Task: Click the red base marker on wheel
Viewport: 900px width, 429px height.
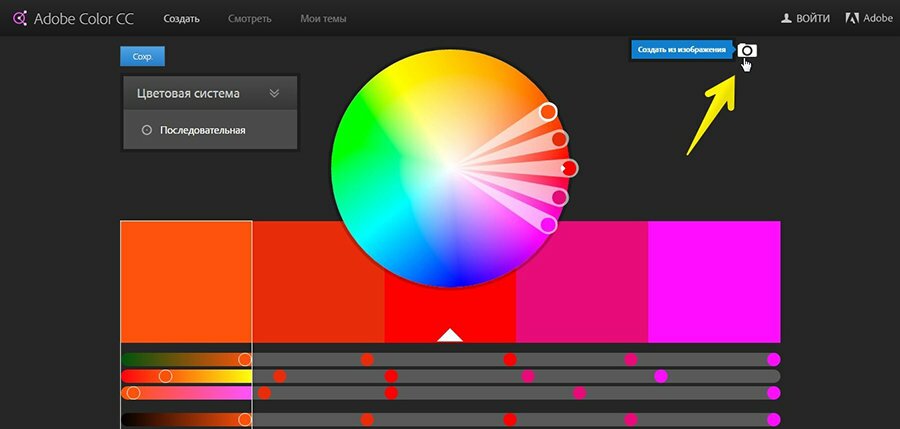Action: (x=569, y=168)
